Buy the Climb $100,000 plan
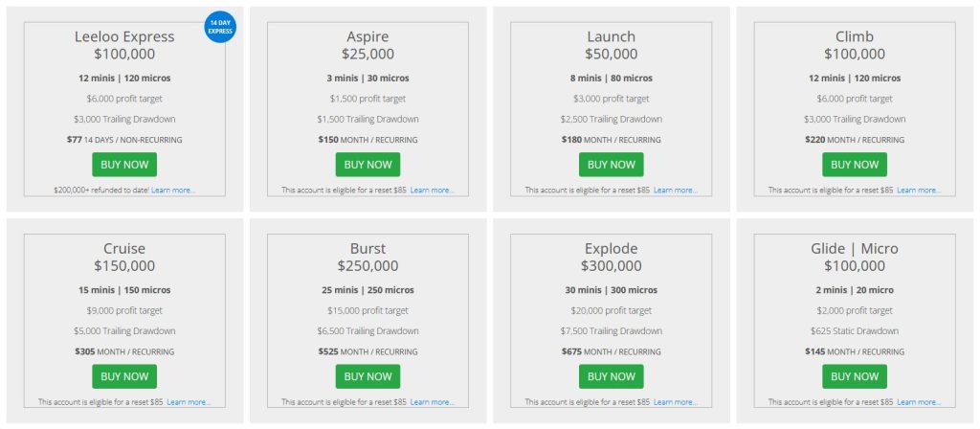 (x=855, y=165)
